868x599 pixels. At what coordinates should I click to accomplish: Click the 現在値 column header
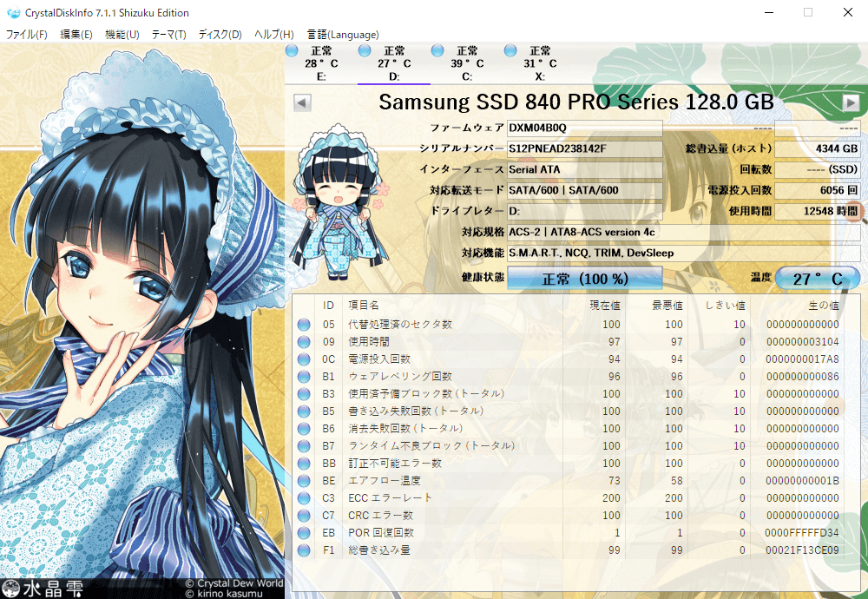click(x=604, y=305)
